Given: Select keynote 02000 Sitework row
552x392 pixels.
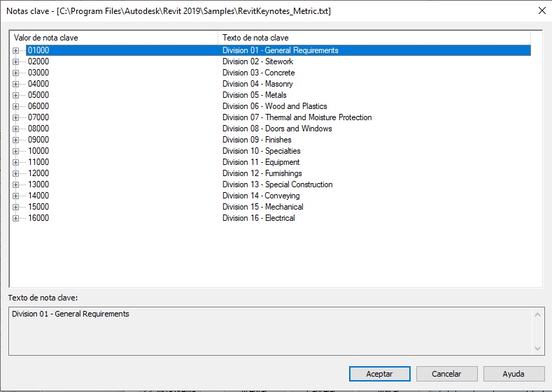Looking at the screenshot, I should click(x=38, y=61).
